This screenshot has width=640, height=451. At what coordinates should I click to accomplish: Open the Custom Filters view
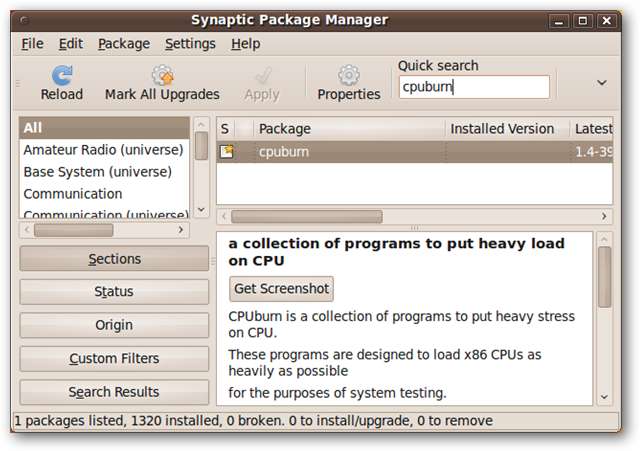click(114, 358)
